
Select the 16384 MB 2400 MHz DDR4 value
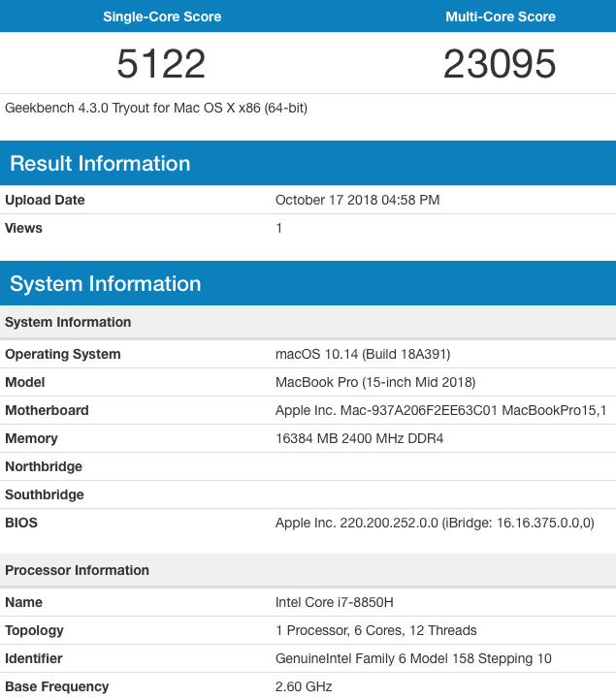coord(359,438)
